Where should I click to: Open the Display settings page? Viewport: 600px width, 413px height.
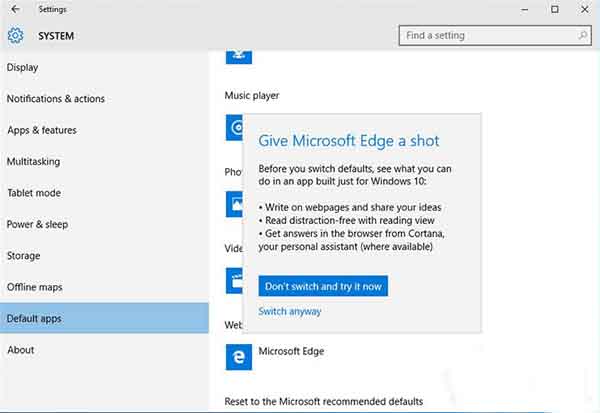coord(22,67)
